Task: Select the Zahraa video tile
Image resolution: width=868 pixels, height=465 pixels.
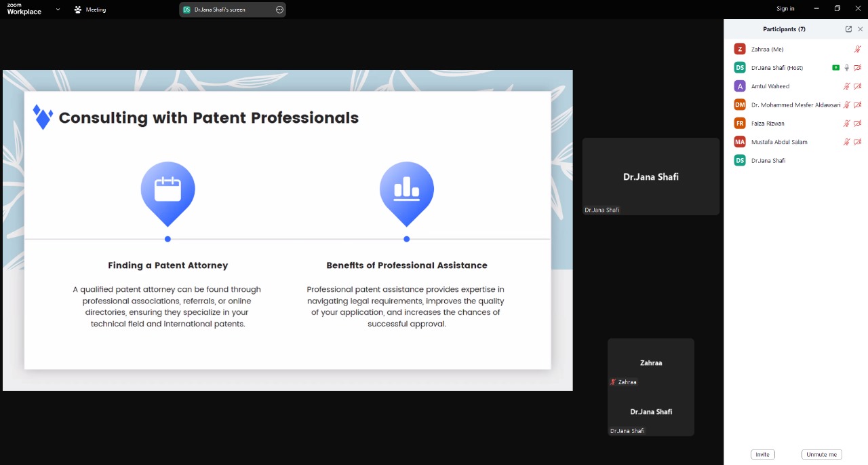Action: (x=650, y=363)
